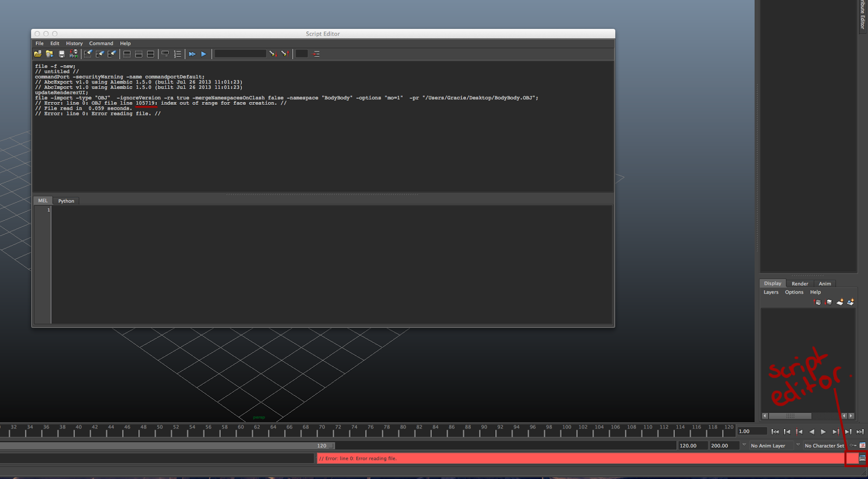Click the Clear Input icon
Screen dimensions: 868x479
coord(100,54)
